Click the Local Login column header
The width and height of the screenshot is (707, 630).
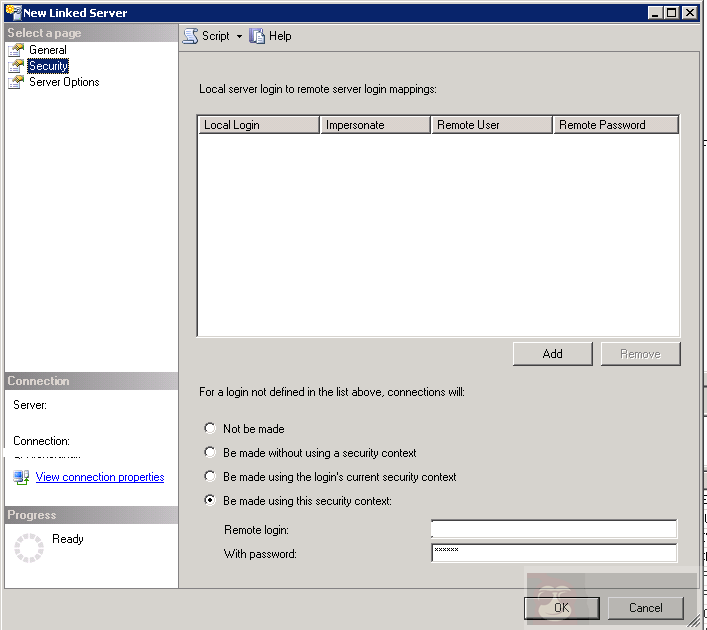(x=259, y=125)
